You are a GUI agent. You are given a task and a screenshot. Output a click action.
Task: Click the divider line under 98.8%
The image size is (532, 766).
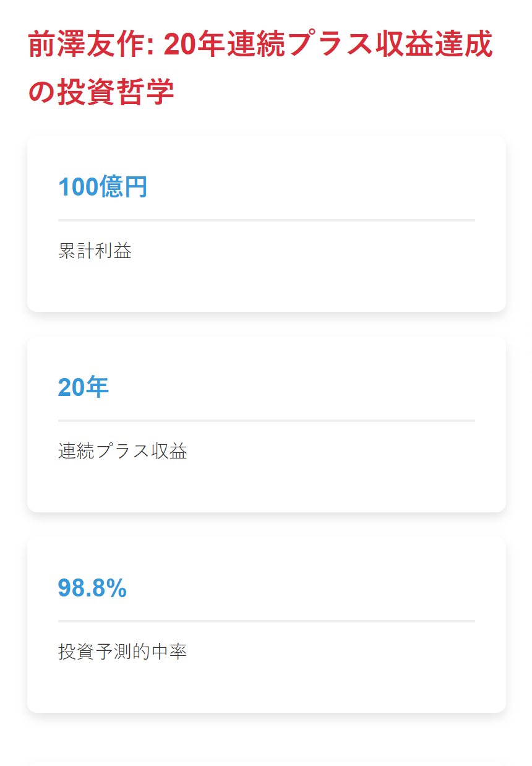(267, 621)
